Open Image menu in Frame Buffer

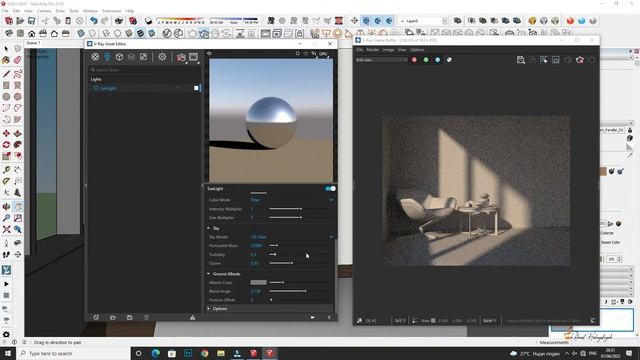point(388,50)
